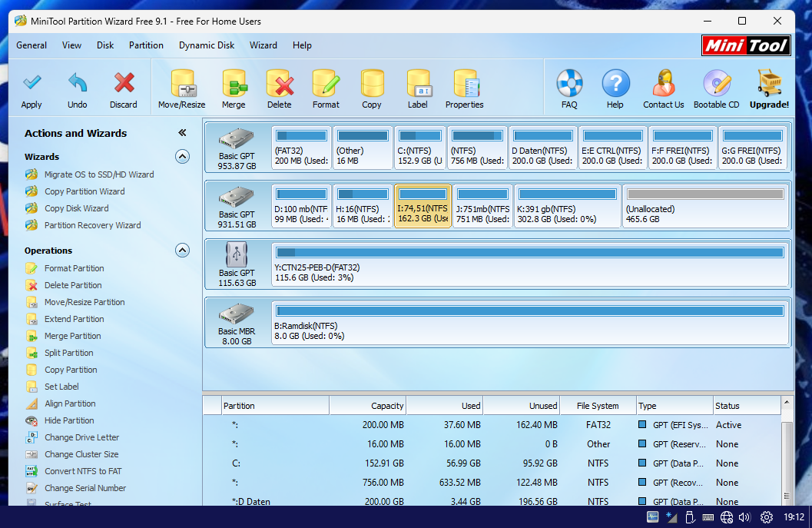
Task: Start the Copy Partition Wizard
Action: [85, 191]
